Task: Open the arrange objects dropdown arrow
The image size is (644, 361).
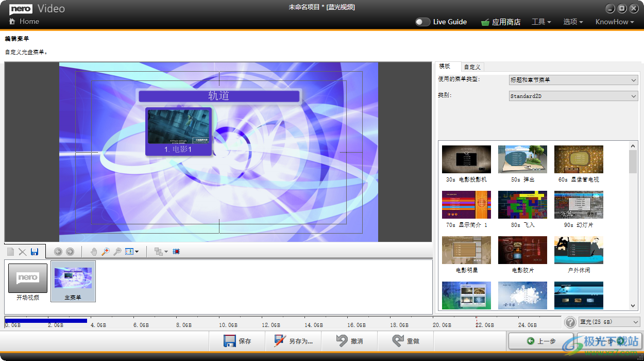Action: (x=166, y=252)
